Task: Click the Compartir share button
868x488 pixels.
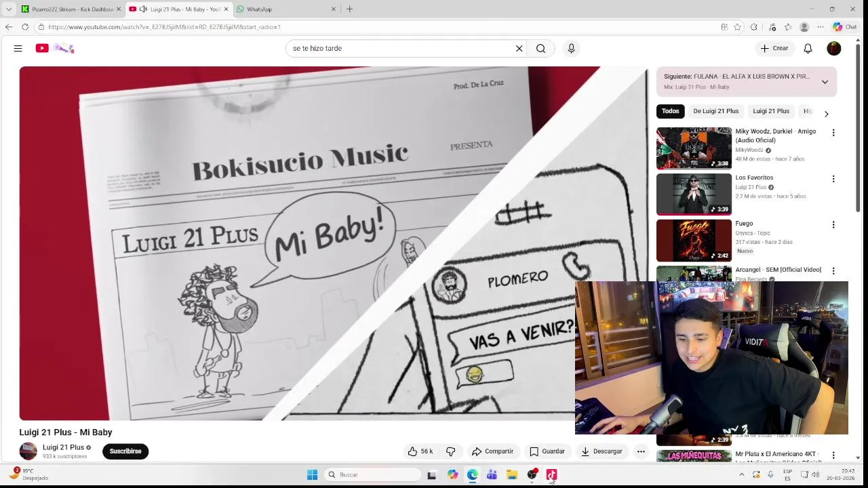Action: (x=492, y=451)
